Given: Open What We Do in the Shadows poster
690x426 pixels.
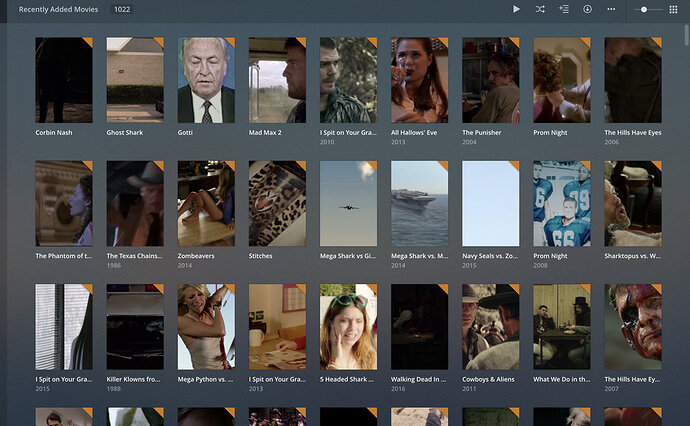Looking at the screenshot, I should 562,327.
